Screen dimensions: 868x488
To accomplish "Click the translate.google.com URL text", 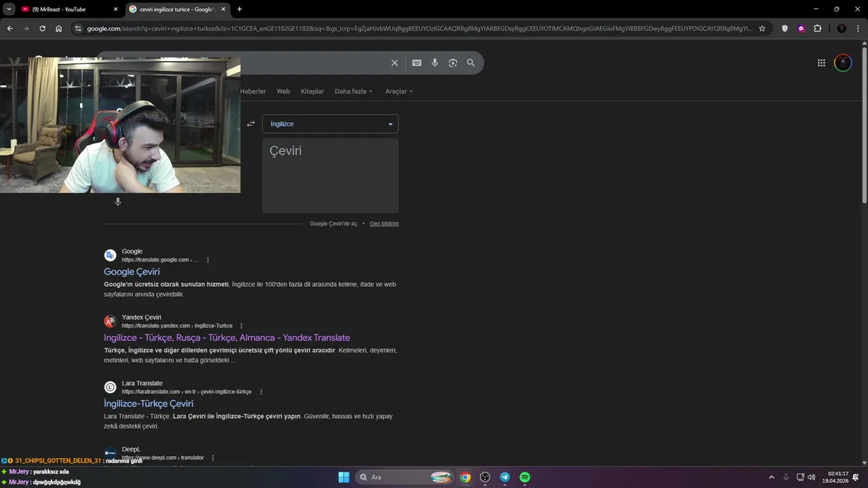I will (x=159, y=260).
